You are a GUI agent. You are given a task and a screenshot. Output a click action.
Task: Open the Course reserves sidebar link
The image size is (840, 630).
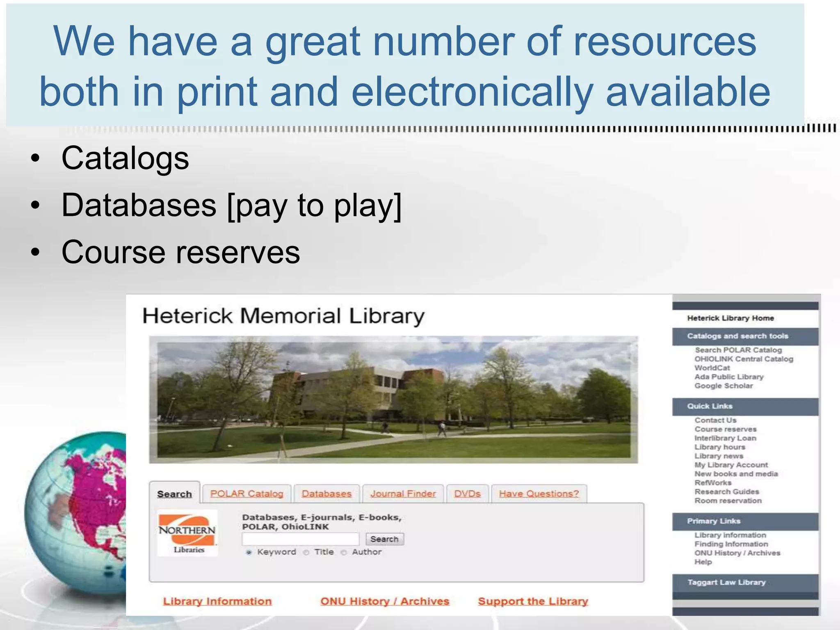pyautogui.click(x=725, y=429)
